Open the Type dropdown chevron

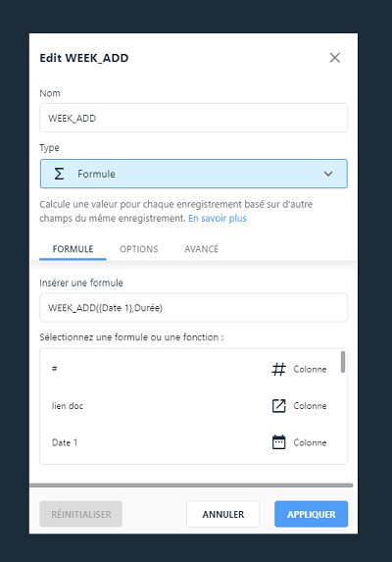[328, 174]
